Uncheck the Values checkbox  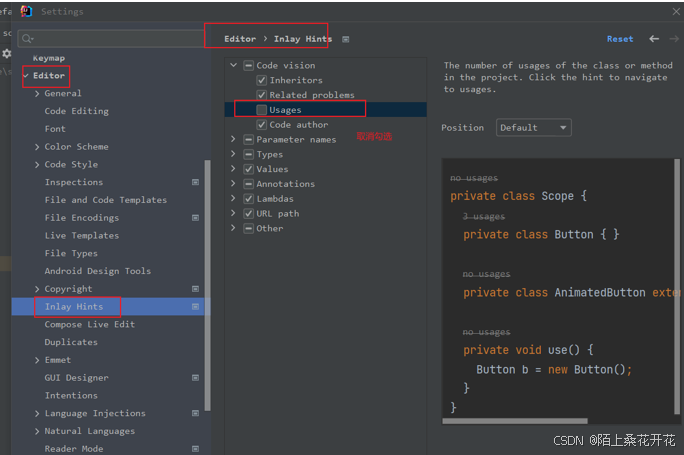point(249,169)
